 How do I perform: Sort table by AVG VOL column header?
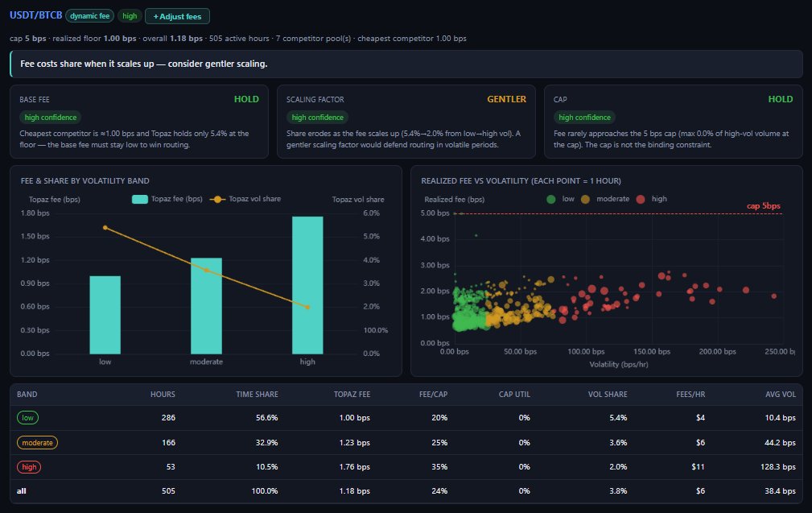[x=781, y=395]
